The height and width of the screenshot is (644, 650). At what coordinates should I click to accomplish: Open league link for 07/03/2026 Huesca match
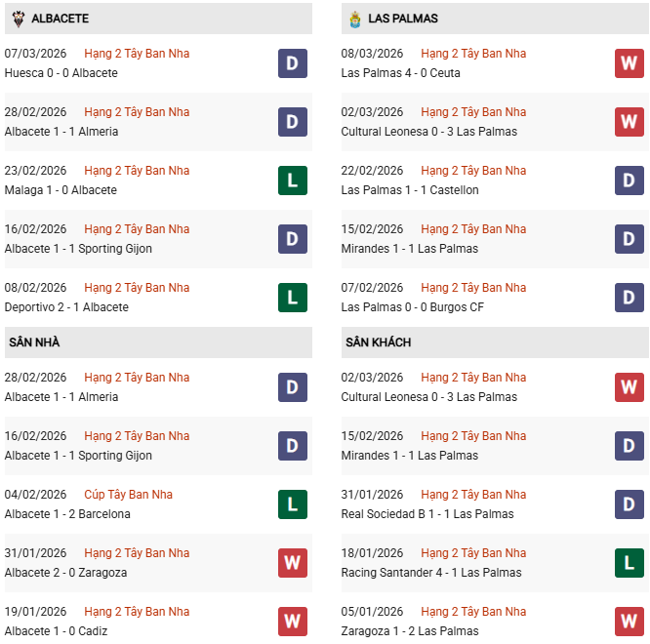[x=137, y=54]
